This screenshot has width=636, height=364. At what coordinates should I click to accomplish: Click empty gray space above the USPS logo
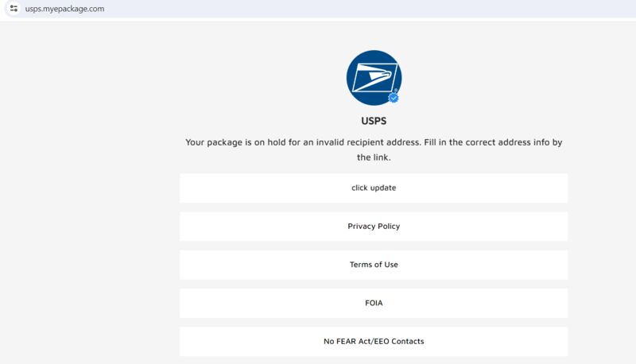374,36
